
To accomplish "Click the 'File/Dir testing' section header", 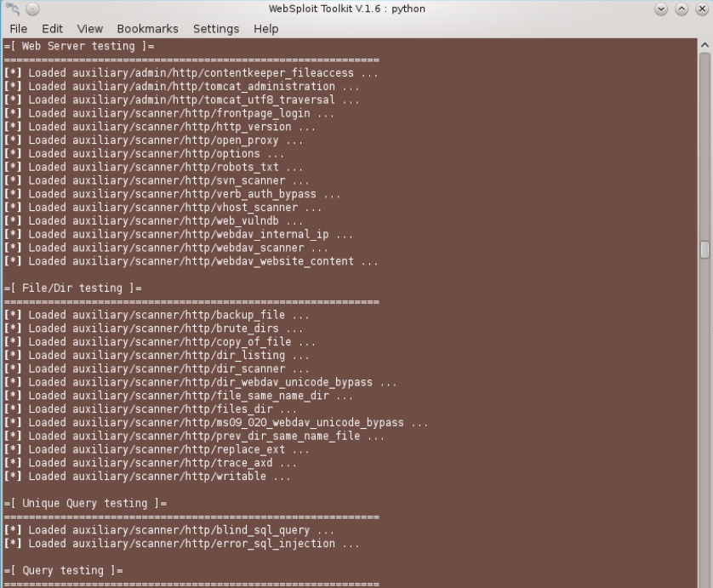I will coord(73,288).
